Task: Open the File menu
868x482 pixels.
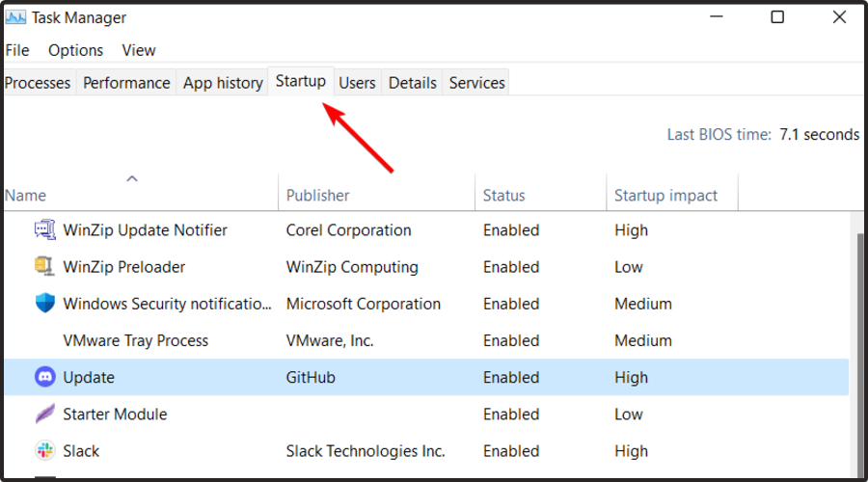Action: coord(17,50)
